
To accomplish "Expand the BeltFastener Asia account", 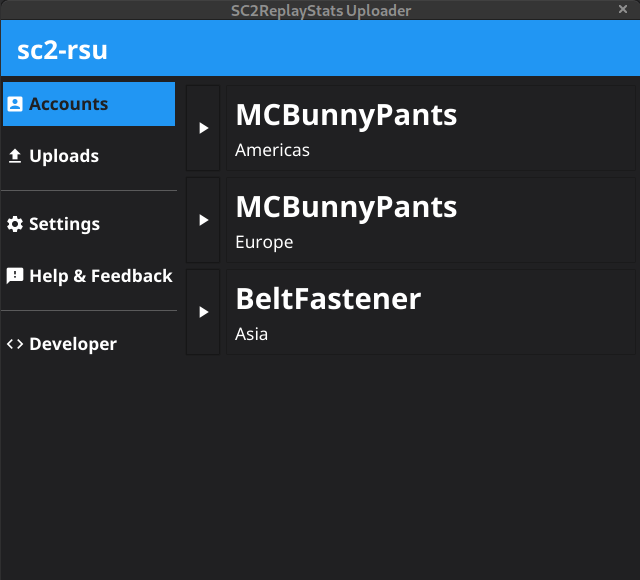I will click(x=203, y=312).
